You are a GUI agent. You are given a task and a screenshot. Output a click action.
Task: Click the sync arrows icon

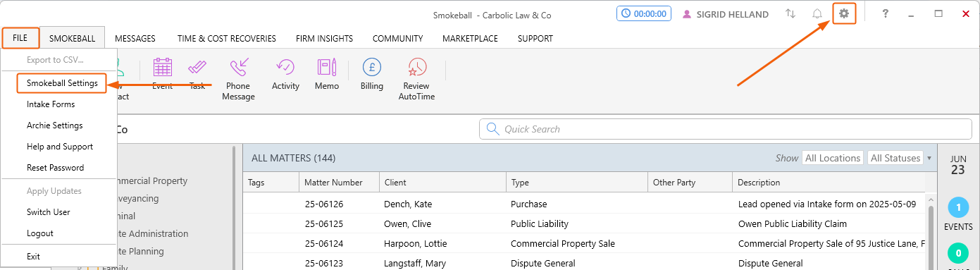tap(790, 14)
